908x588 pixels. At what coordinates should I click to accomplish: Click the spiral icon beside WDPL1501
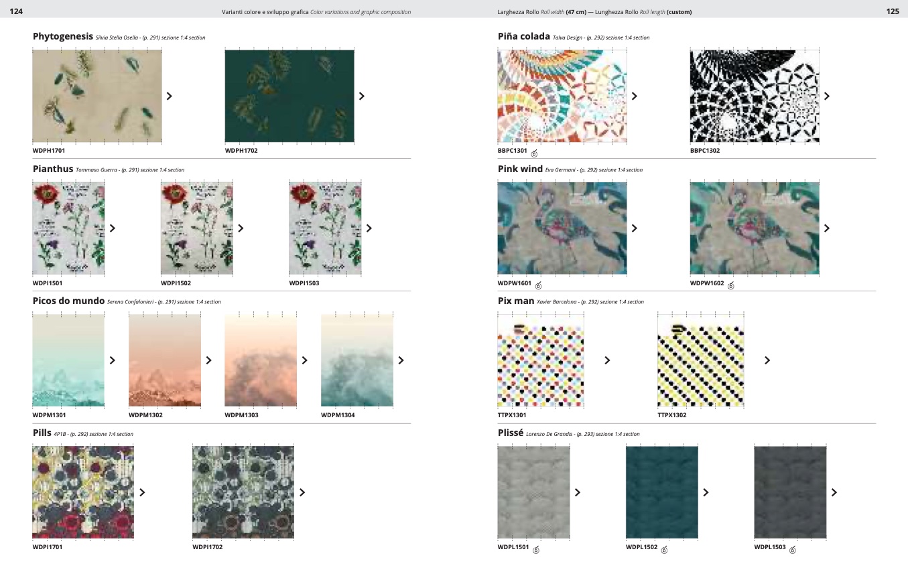(536, 550)
